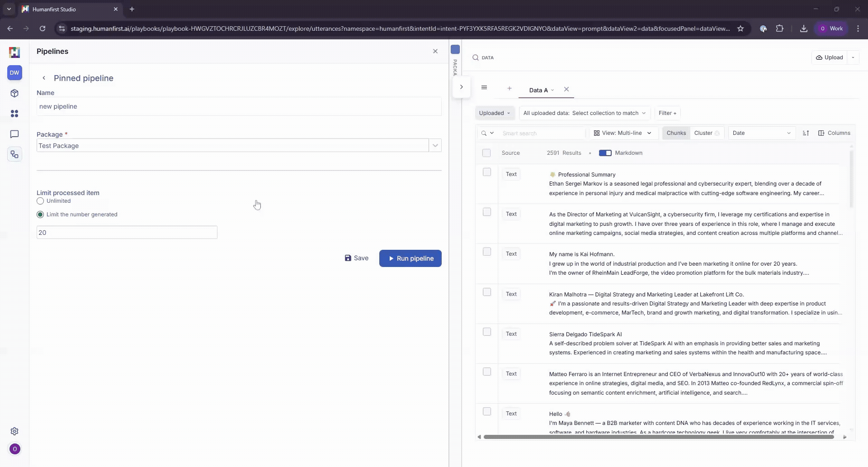
Task: Tick the select-all checkbox beside Source
Action: [486, 153]
